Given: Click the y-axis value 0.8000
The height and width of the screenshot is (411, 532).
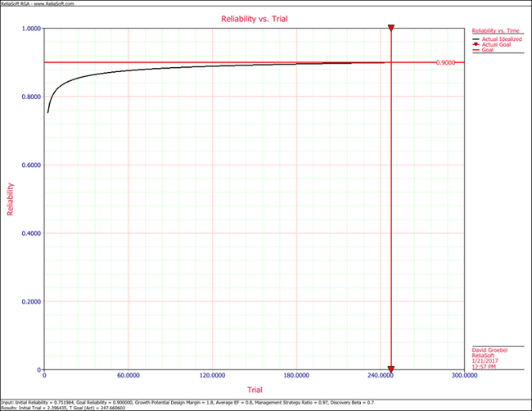Looking at the screenshot, I should 31,97.
